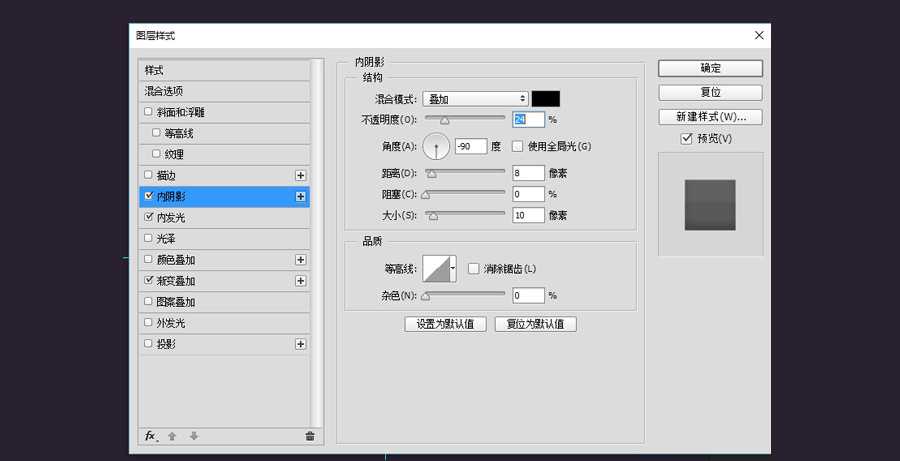Click the fx add style icon
Viewport: 900px width, 461px height.
point(151,436)
